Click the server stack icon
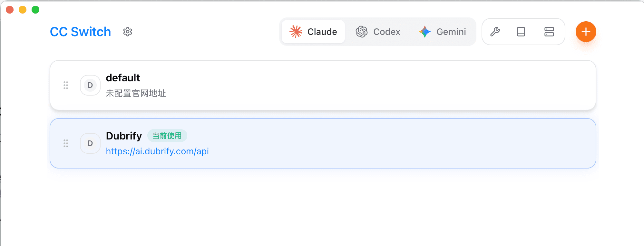 549,32
